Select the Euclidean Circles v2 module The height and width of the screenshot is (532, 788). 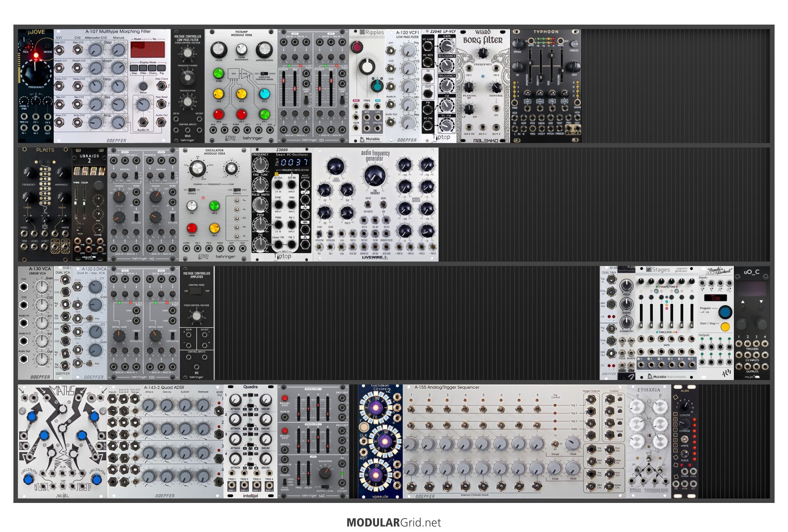[380, 442]
